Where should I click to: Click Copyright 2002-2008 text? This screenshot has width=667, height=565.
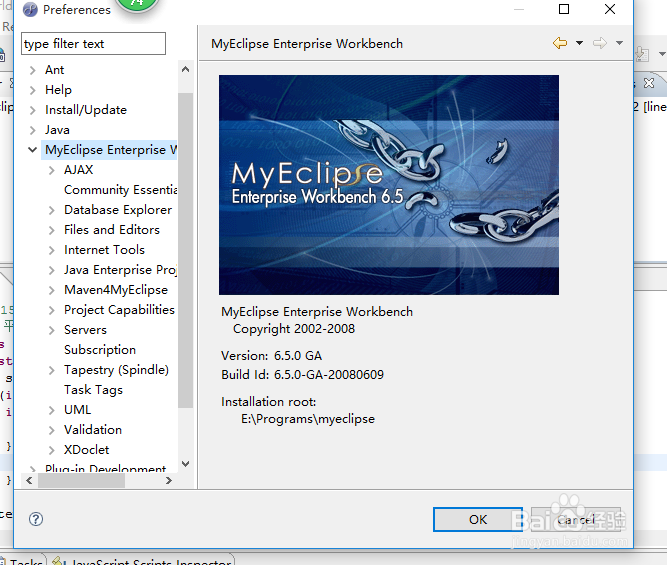click(294, 329)
